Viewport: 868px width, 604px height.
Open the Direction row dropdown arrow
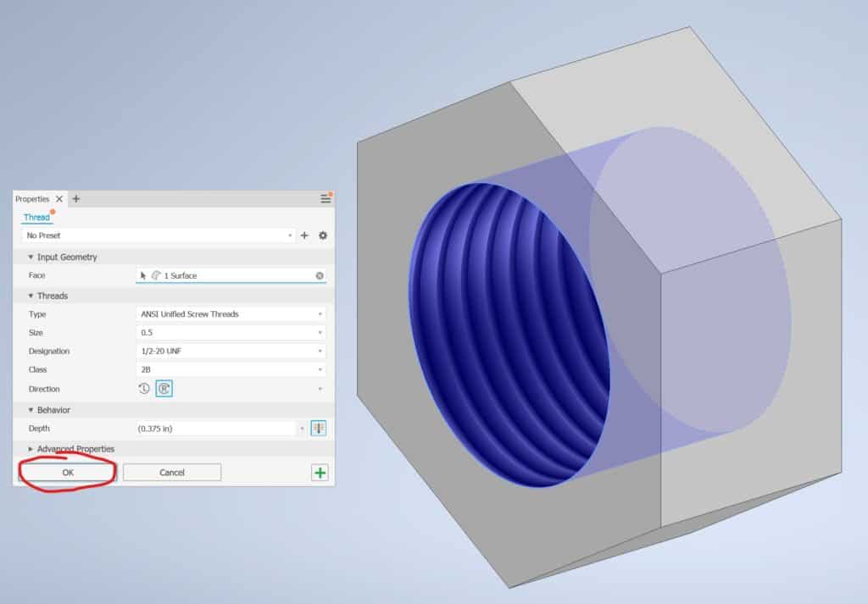pos(320,389)
